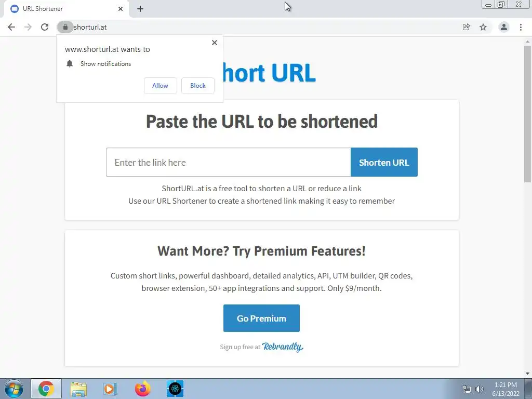This screenshot has height=399, width=532.
Task: Close the URL Shortener tab
Action: pyautogui.click(x=121, y=9)
